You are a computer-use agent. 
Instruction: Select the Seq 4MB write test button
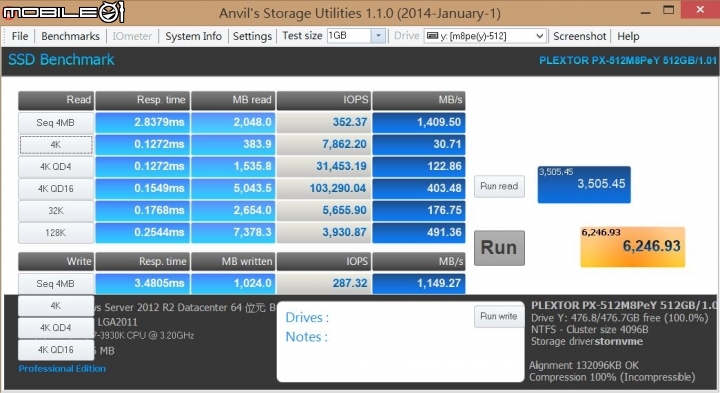(x=56, y=284)
